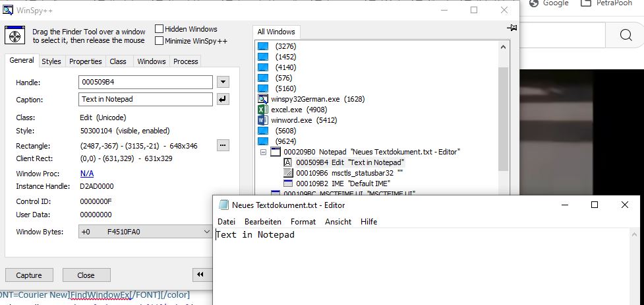Click the User Data value 00000000
Screen dimensions: 644x305
96,215
